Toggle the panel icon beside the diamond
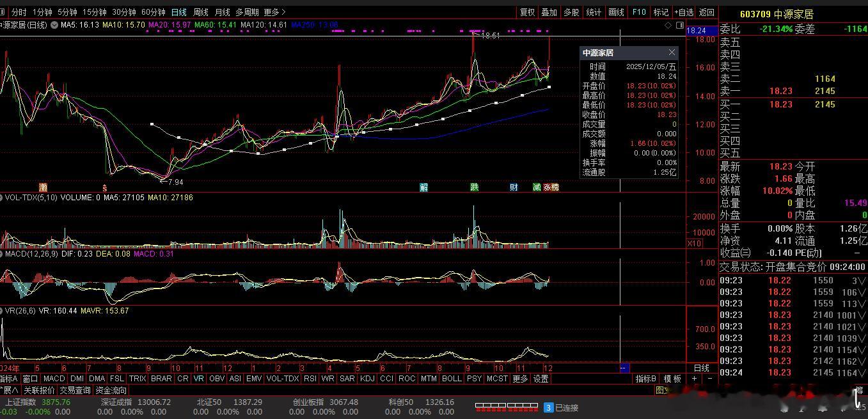The height and width of the screenshot is (419, 868). click(x=679, y=25)
